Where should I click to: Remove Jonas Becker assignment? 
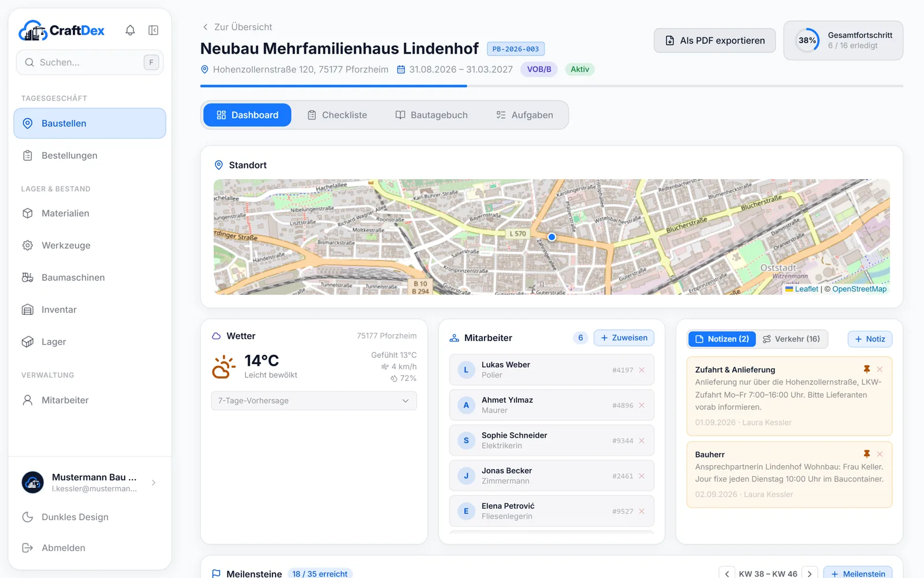642,476
